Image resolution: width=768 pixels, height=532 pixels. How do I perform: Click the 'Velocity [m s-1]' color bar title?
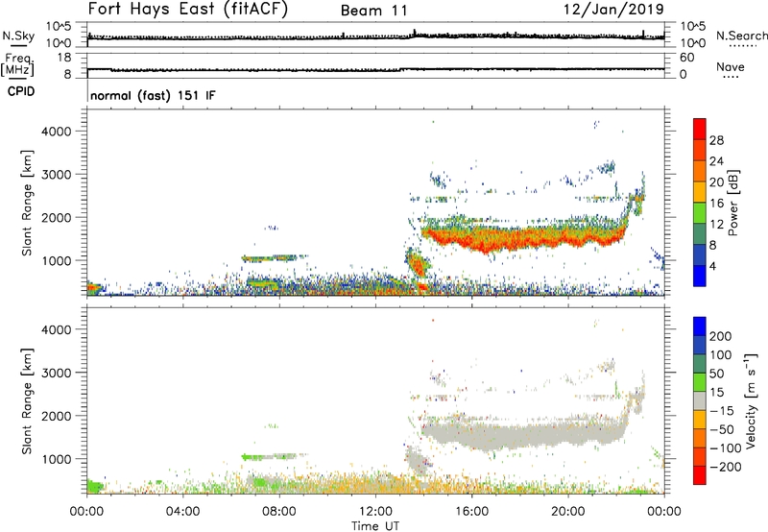(750, 400)
